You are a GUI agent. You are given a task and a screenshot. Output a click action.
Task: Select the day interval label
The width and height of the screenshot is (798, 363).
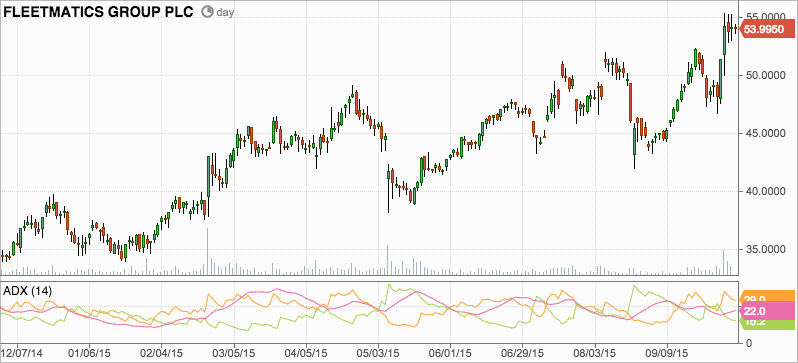click(x=225, y=12)
